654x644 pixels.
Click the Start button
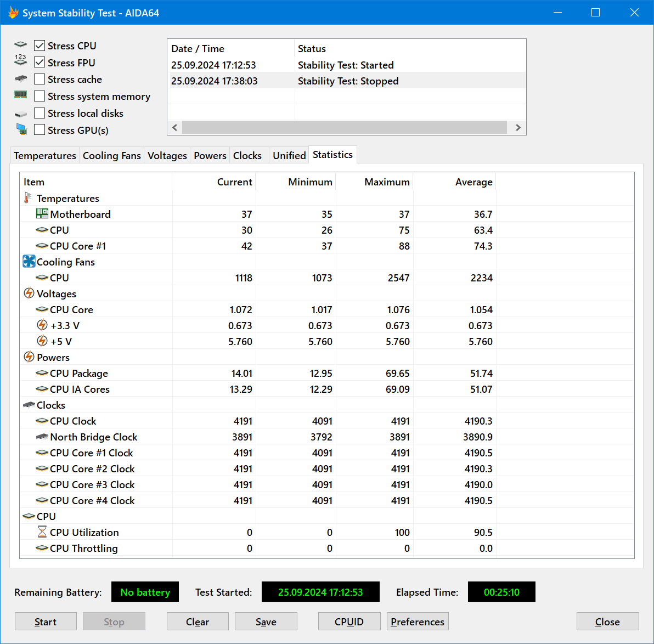[46, 622]
